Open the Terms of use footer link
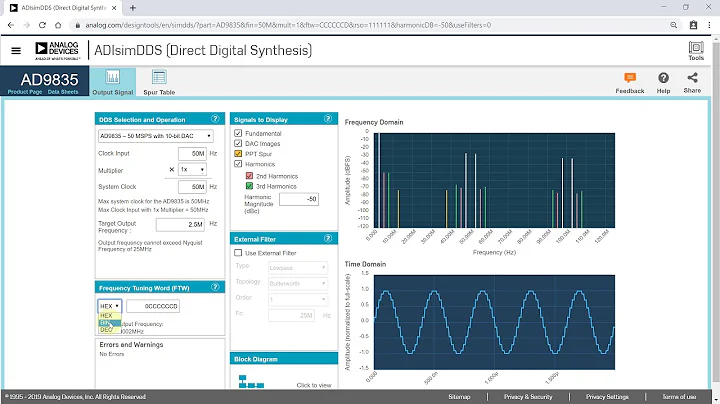The height and width of the screenshot is (404, 720). coord(679,397)
